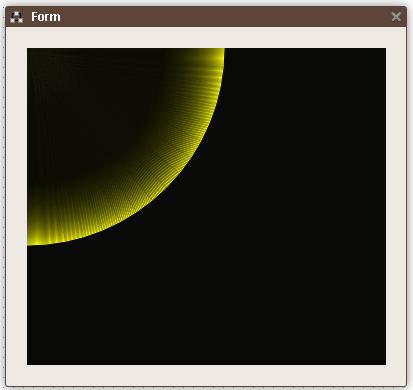Click the Form window application icon

click(x=16, y=17)
